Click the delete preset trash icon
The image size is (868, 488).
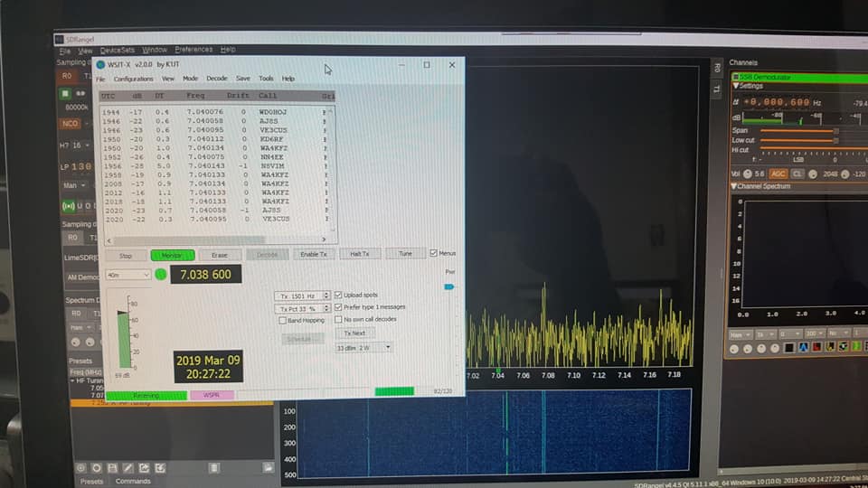pyautogui.click(x=214, y=468)
